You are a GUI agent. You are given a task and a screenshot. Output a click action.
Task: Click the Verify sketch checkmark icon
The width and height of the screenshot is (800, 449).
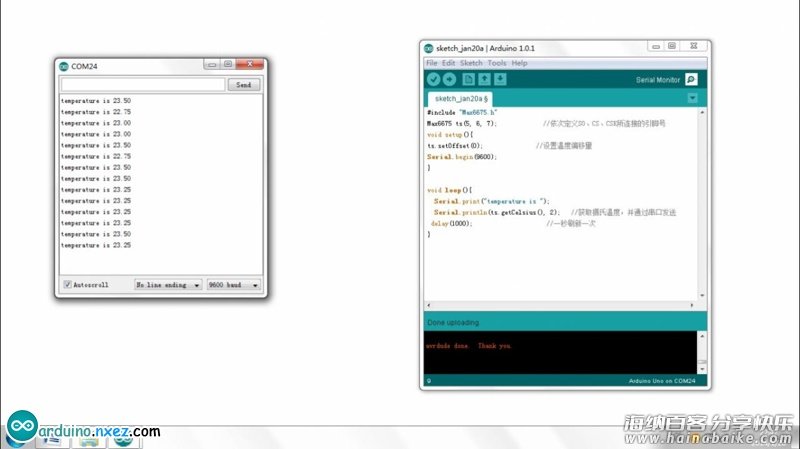click(433, 79)
